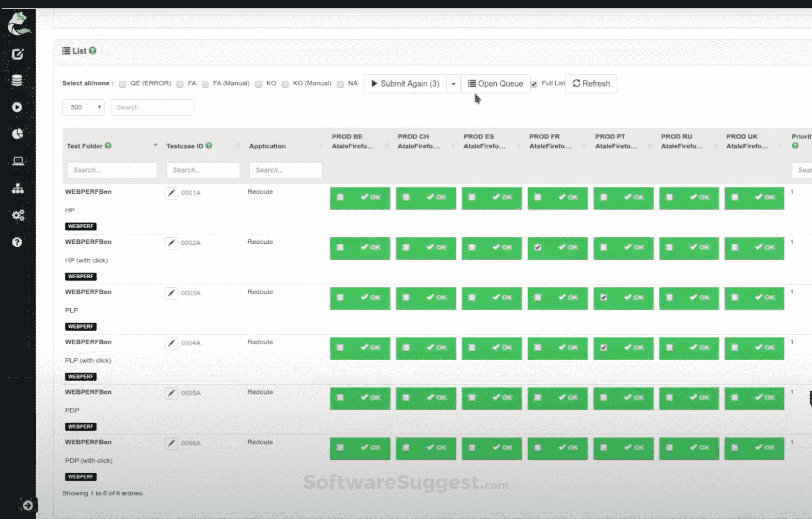This screenshot has height=519, width=812.
Task: Edit testcase 0001A via pencil icon
Action: [x=172, y=193]
